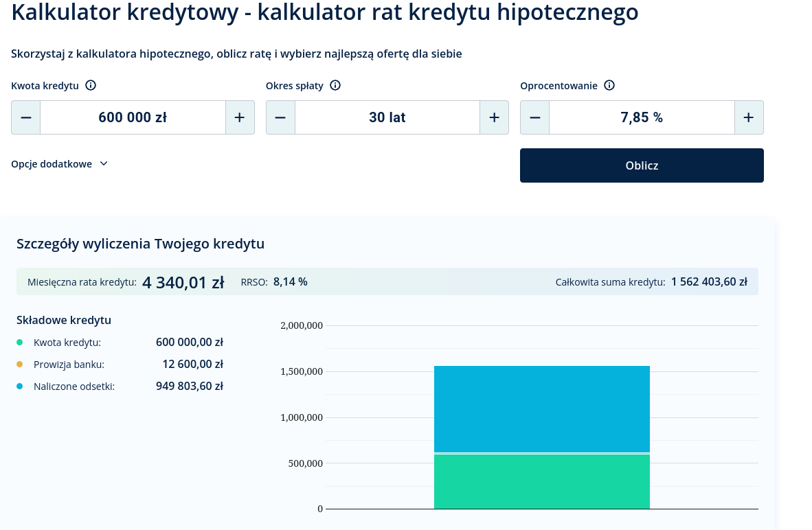Focus the 7,85 % interest field
The width and height of the screenshot is (812, 530).
coord(642,117)
